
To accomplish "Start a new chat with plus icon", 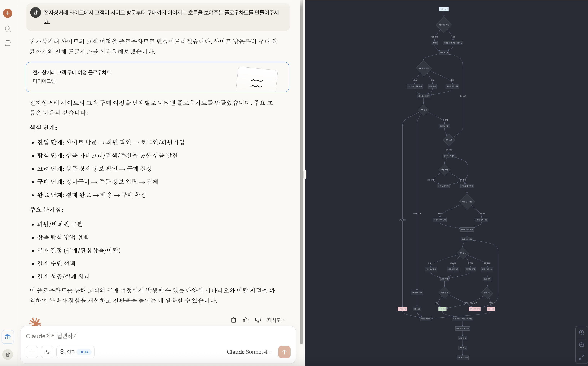I will [7, 13].
